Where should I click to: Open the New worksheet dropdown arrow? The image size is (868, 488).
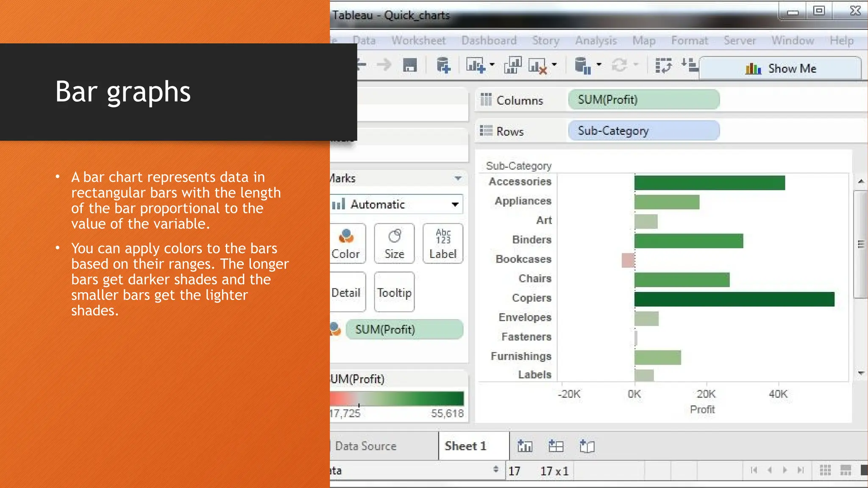[492, 65]
